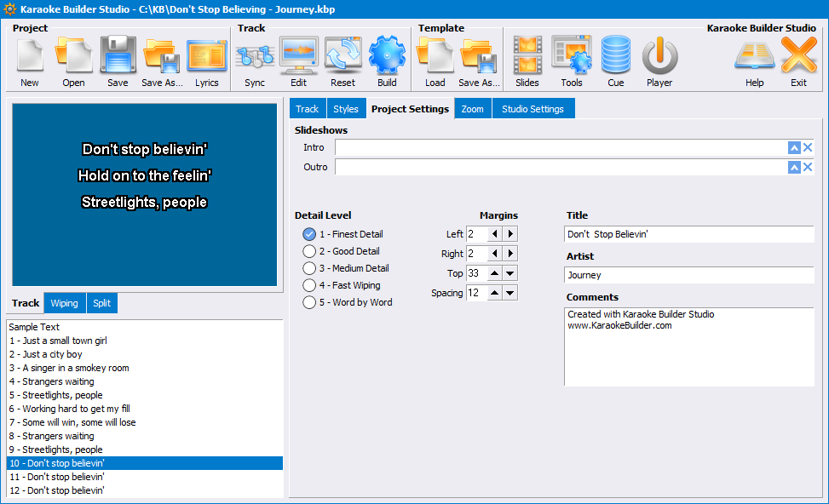The image size is (829, 504).
Task: Switch to the Zoom tab
Action: pos(473,109)
